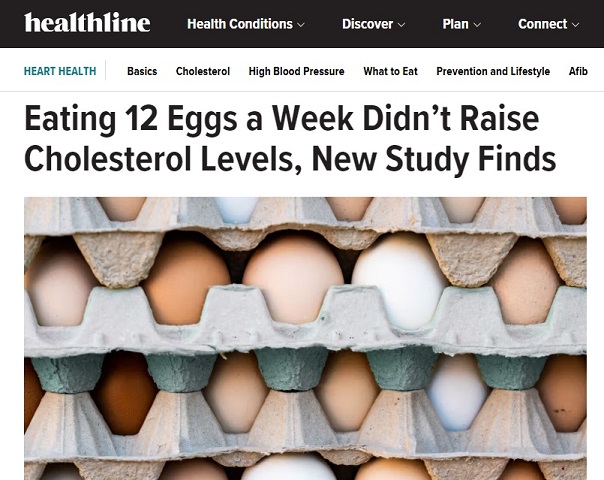The image size is (604, 480).
Task: Expand the Health Conditions chevron arrow
Action: [301, 25]
